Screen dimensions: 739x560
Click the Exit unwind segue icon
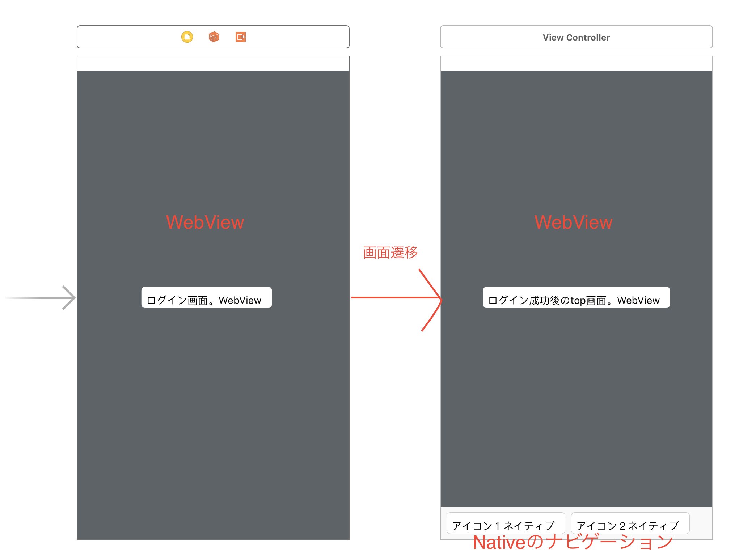(x=241, y=37)
